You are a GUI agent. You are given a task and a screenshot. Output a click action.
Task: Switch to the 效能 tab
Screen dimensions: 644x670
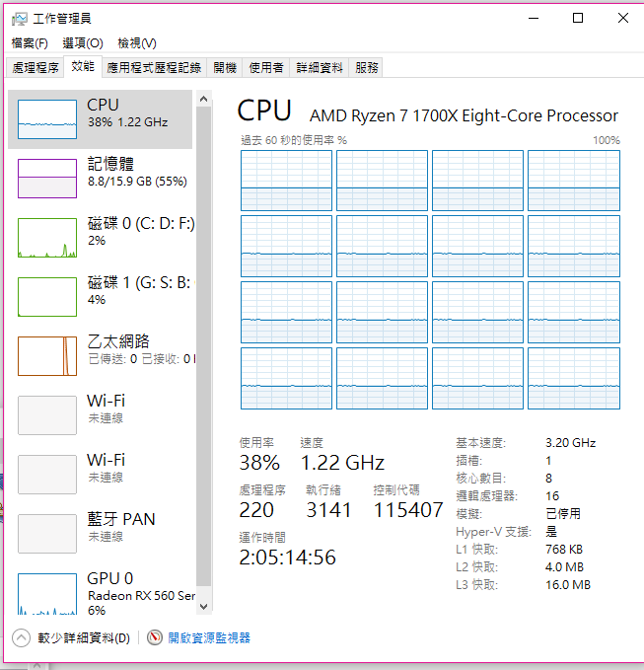coord(83,67)
